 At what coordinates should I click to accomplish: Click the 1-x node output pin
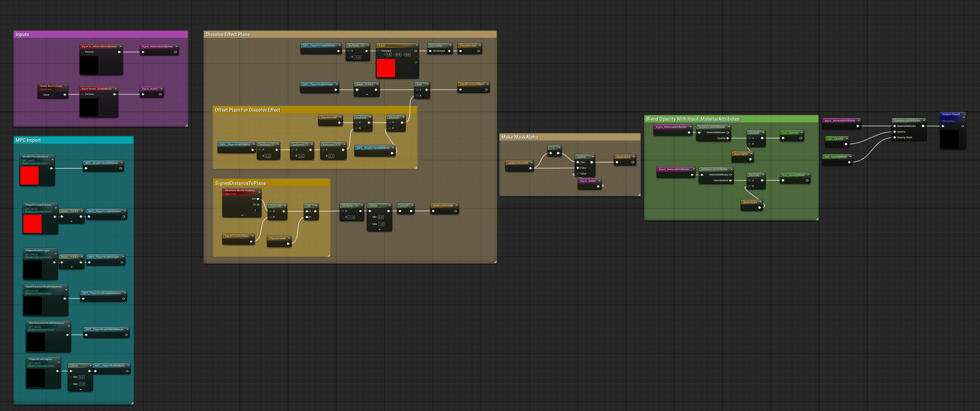coord(558,153)
